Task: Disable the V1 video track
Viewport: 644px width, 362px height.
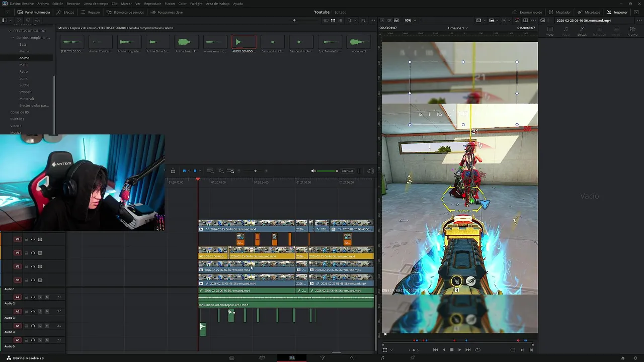Action: tap(40, 280)
